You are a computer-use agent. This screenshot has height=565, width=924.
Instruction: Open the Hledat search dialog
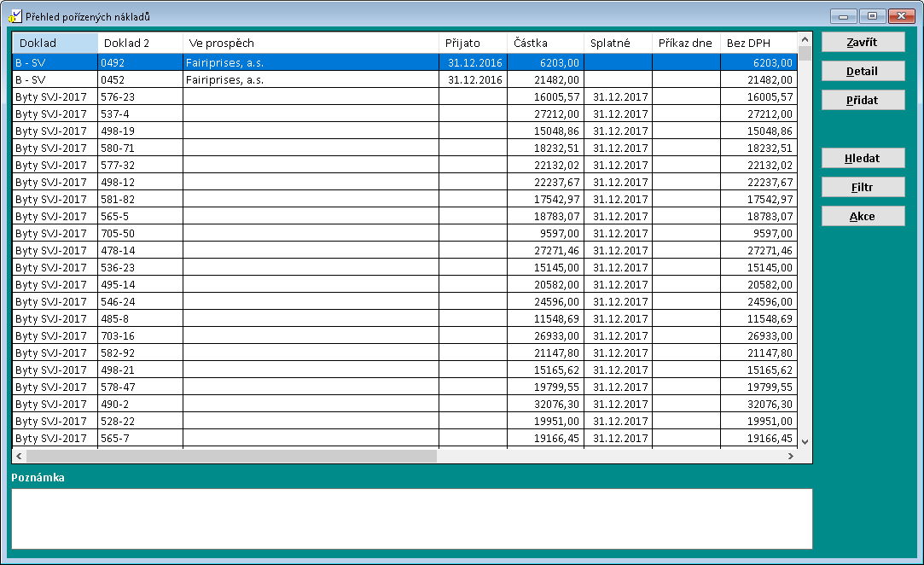(x=863, y=159)
